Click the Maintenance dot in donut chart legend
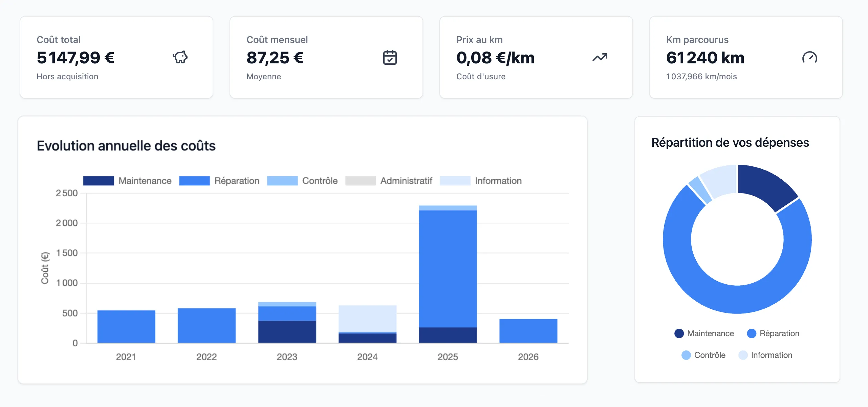 click(x=679, y=333)
